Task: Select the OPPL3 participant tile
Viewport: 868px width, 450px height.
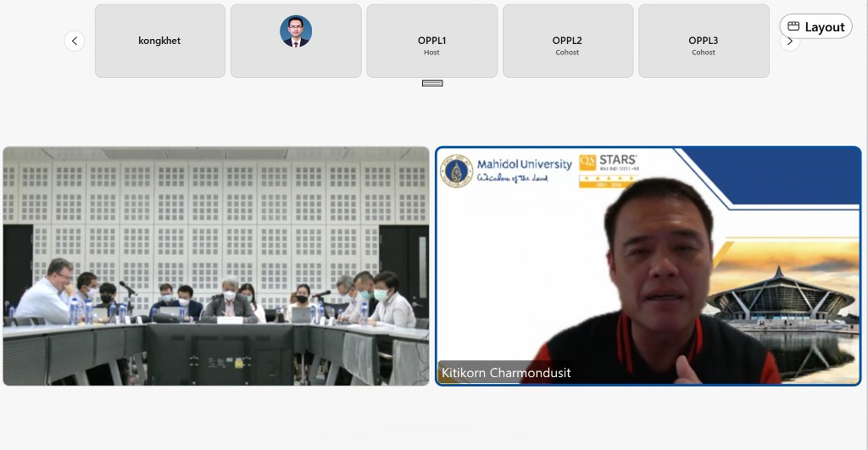Action: tap(703, 41)
